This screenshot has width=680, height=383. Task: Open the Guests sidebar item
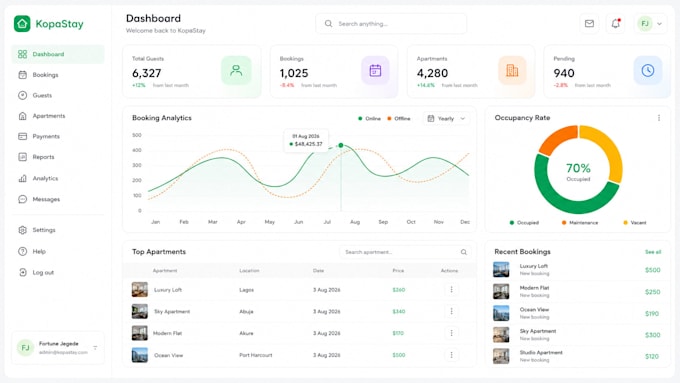point(58,95)
